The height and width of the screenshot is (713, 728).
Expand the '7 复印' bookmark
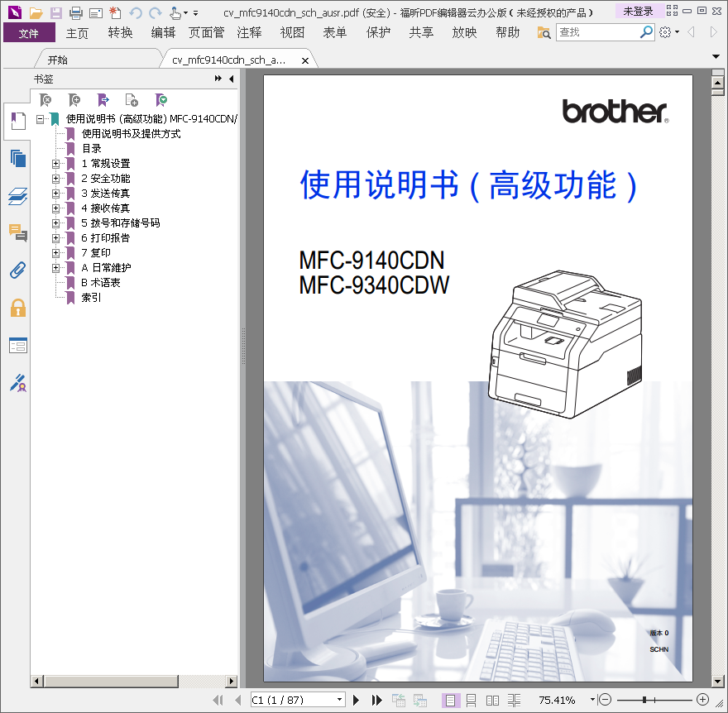(55, 252)
